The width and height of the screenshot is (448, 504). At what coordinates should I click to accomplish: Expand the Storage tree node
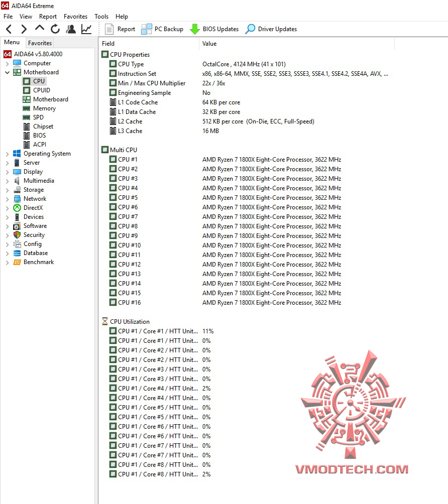[7, 190]
